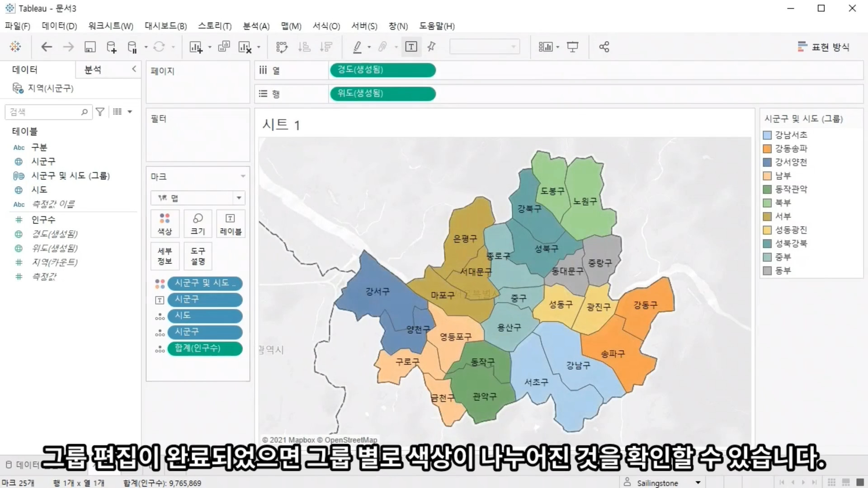Viewport: 868px width, 488px height.
Task: Switch to the 분석 pane tab
Action: pos(93,70)
